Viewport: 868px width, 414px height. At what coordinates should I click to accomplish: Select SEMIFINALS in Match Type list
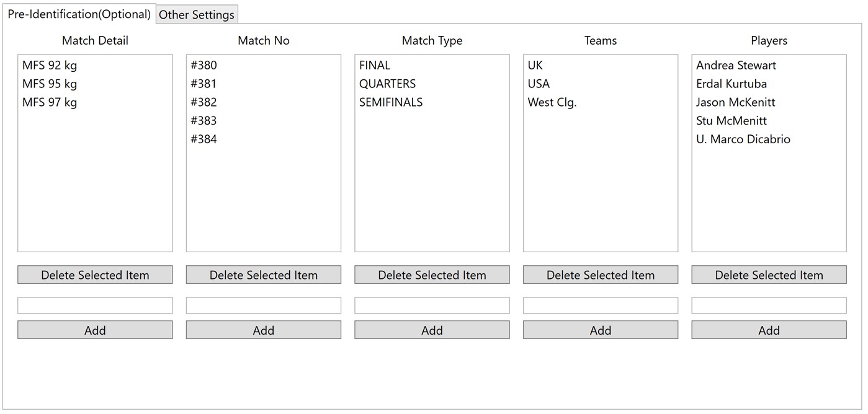pos(389,102)
